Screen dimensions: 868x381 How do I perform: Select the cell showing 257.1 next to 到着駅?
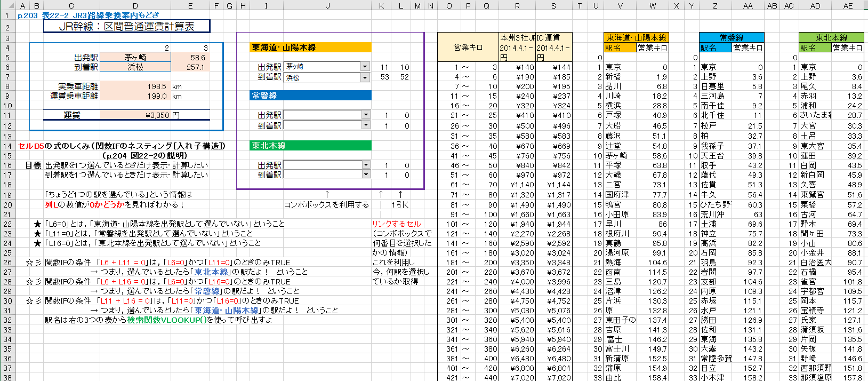click(190, 67)
